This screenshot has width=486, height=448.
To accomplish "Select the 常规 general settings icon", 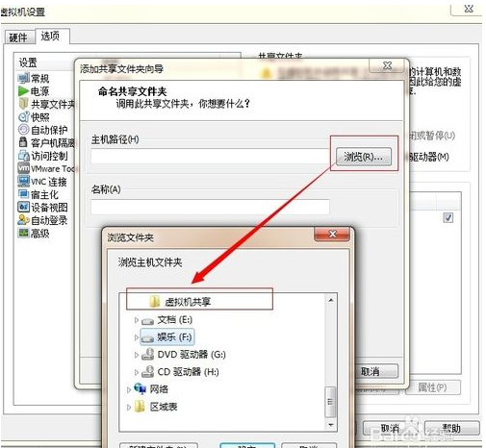I will pyautogui.click(x=24, y=78).
